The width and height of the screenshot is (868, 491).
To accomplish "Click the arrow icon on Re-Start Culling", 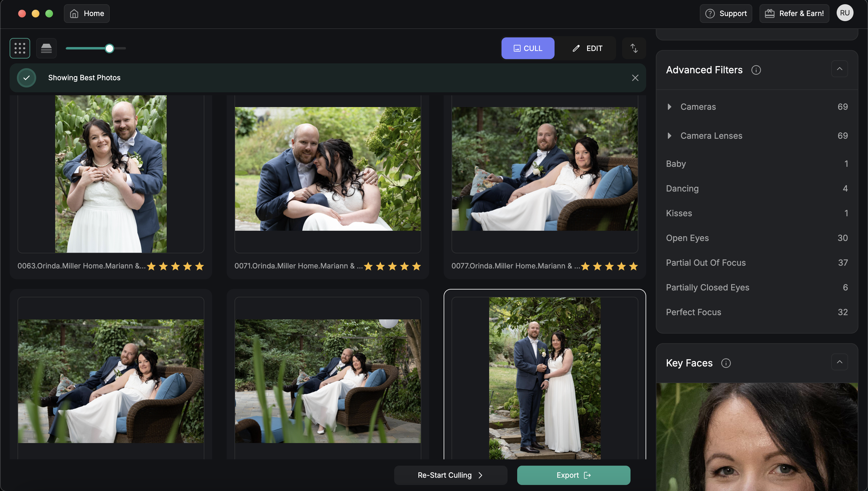I will pos(480,475).
